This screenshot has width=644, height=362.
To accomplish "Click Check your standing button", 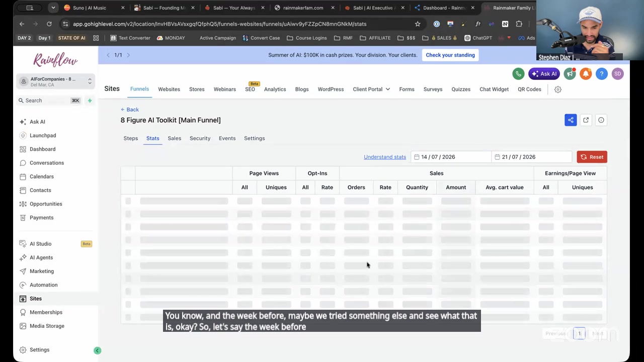I will 450,55.
